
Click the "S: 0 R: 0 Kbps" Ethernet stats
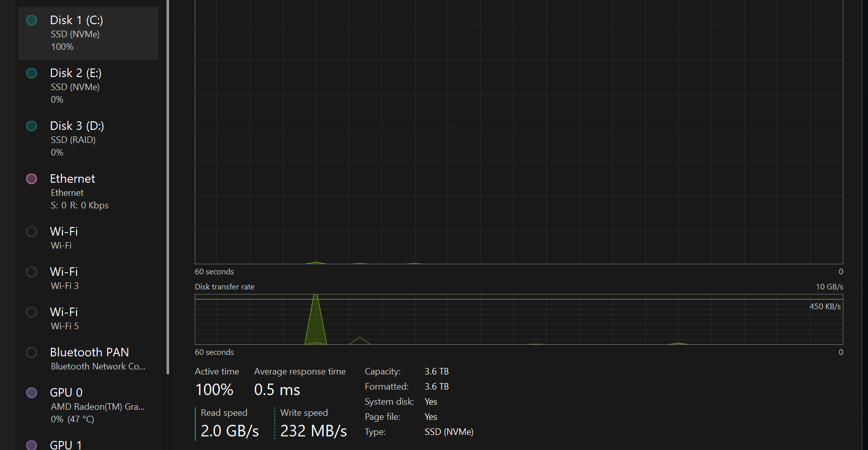click(x=80, y=205)
